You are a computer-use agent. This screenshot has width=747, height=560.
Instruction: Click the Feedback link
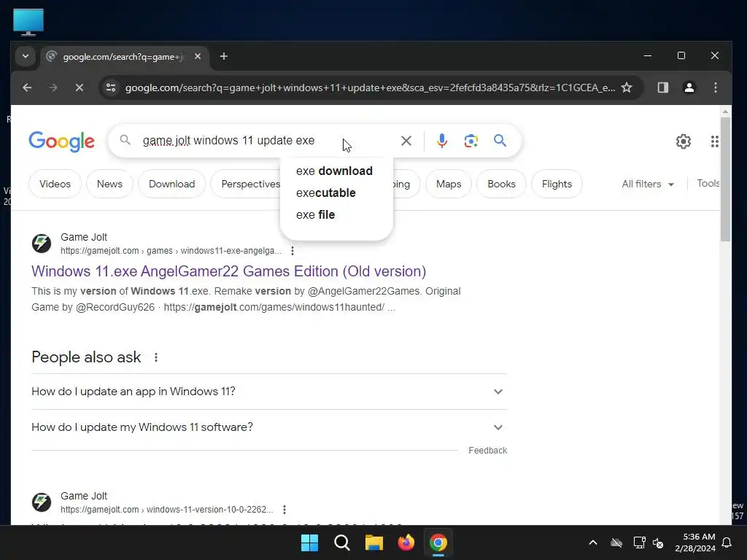point(487,451)
